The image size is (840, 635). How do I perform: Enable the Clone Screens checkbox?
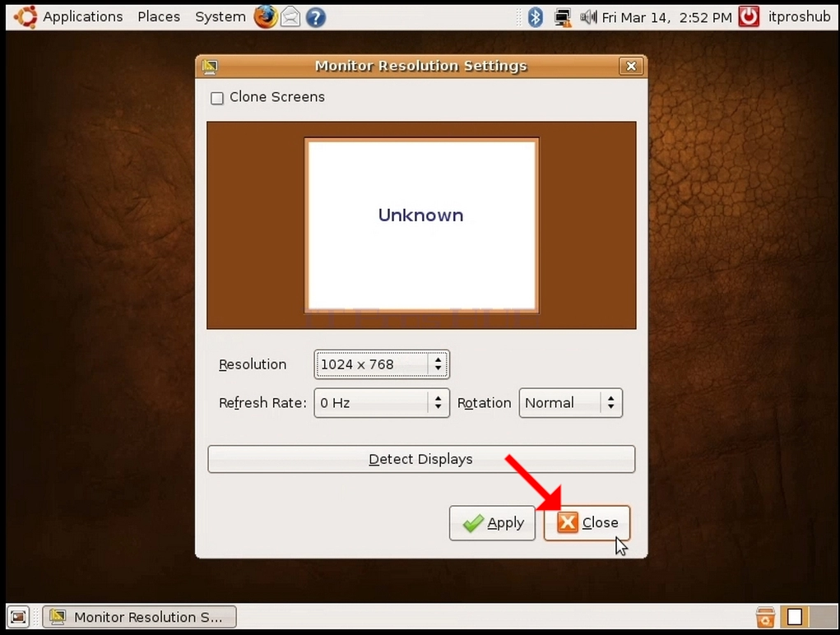(217, 98)
